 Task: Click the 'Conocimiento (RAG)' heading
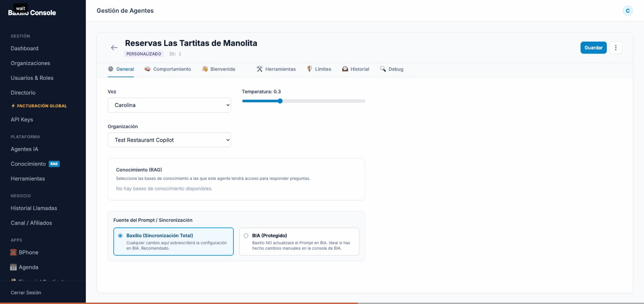(139, 170)
